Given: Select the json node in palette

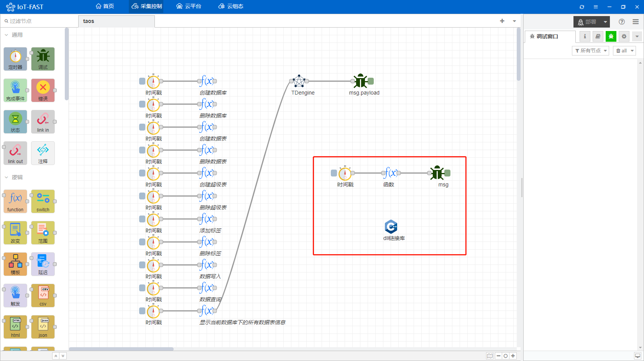Looking at the screenshot, I should [43, 327].
